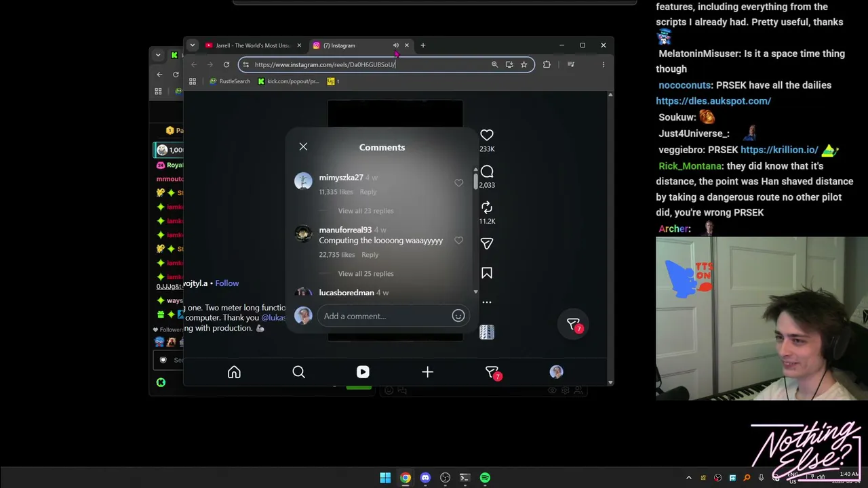
Task: Open Chrome from the taskbar
Action: click(405, 478)
